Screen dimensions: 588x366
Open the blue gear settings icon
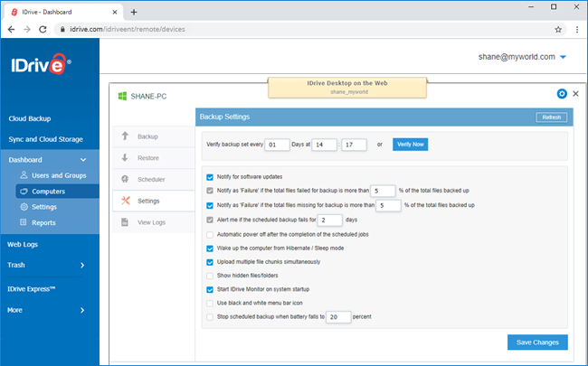click(x=562, y=94)
